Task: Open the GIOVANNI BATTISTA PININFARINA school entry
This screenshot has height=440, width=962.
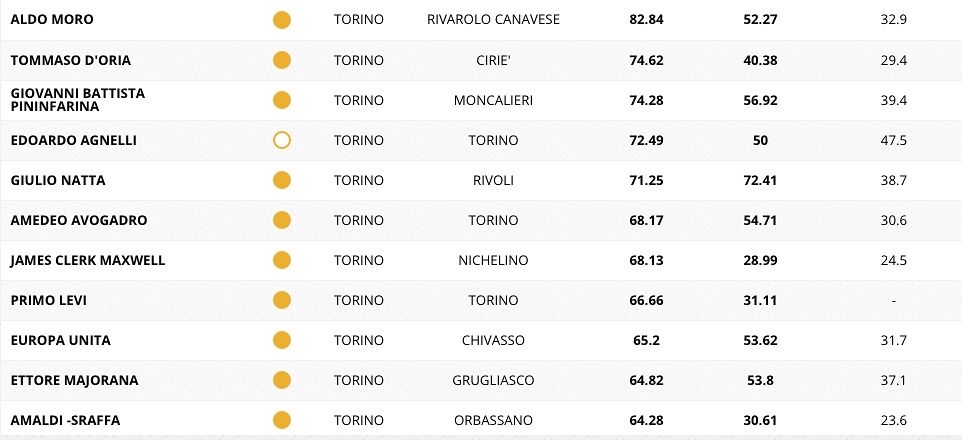Action: pos(77,100)
